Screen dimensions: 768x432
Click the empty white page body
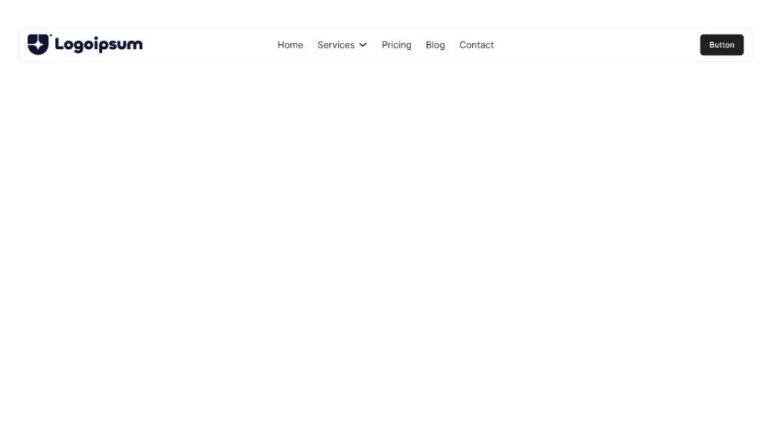[384, 250]
